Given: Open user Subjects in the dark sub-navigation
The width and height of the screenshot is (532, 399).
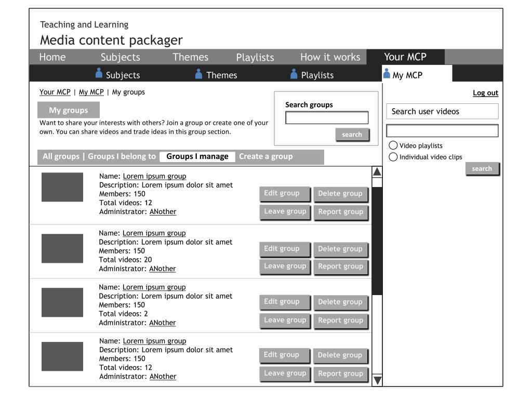Looking at the screenshot, I should pyautogui.click(x=123, y=75).
